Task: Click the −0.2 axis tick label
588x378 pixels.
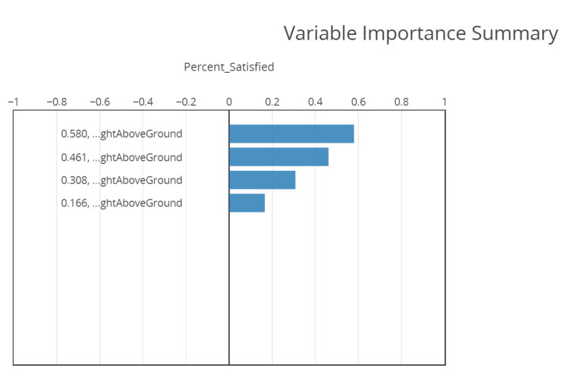Action: pos(186,101)
